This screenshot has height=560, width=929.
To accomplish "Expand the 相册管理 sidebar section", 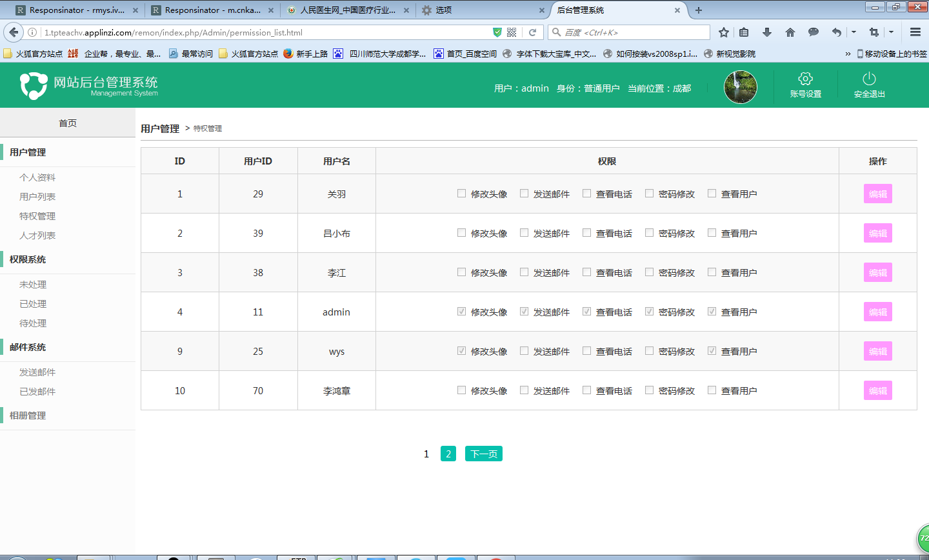I will (28, 415).
